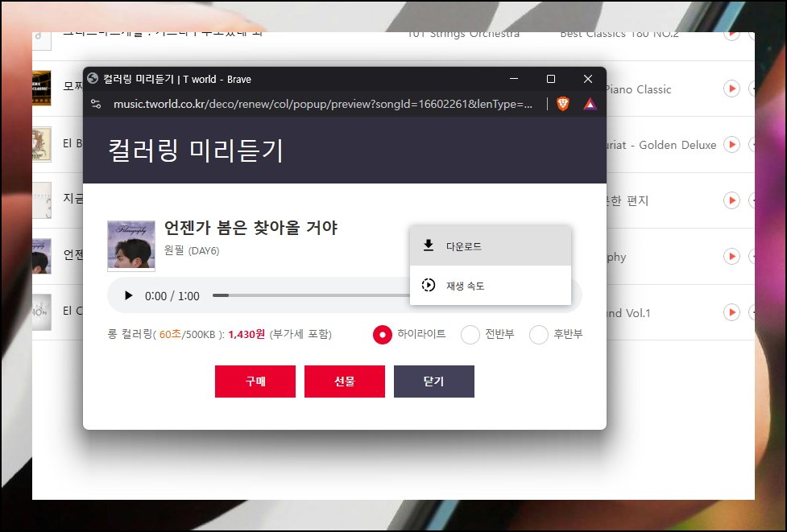Select the 후반부 radio option
This screenshot has width=787, height=532.
click(x=539, y=335)
